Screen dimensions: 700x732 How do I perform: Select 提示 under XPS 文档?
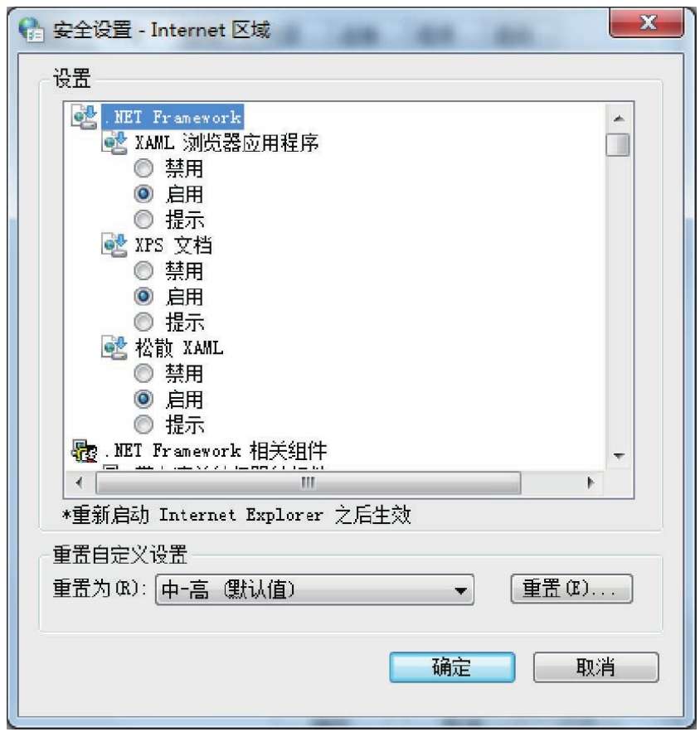coord(143,322)
